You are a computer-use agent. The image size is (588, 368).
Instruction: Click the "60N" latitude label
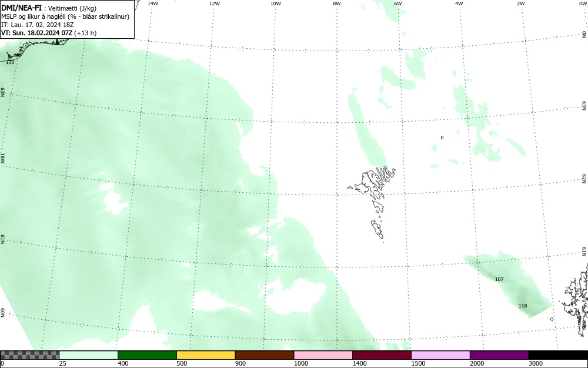click(x=2, y=313)
